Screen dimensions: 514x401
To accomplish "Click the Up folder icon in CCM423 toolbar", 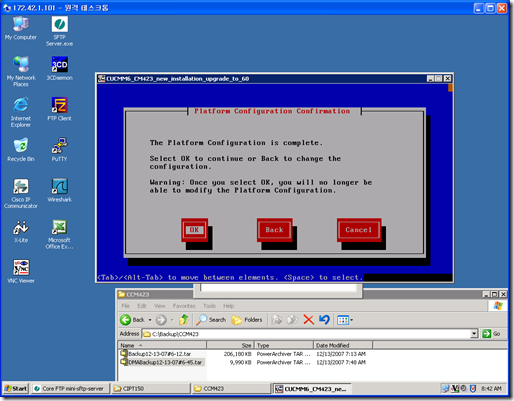I will pyautogui.click(x=183, y=320).
